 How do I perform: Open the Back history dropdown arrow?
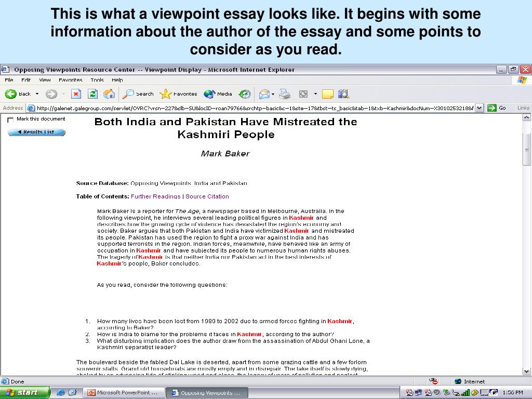pos(37,94)
